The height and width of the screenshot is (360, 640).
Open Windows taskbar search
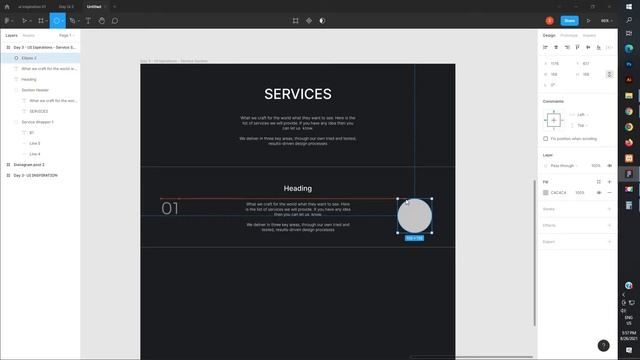(x=629, y=20)
